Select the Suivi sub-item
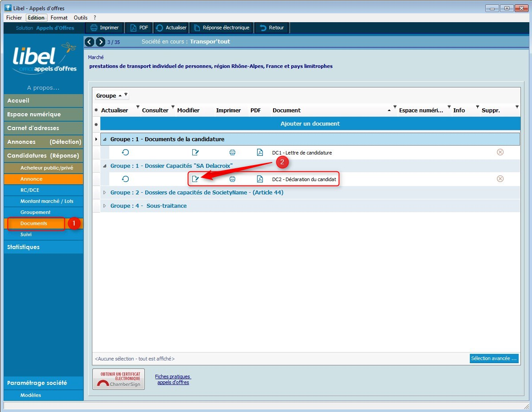This screenshot has height=412, width=532. click(x=44, y=235)
